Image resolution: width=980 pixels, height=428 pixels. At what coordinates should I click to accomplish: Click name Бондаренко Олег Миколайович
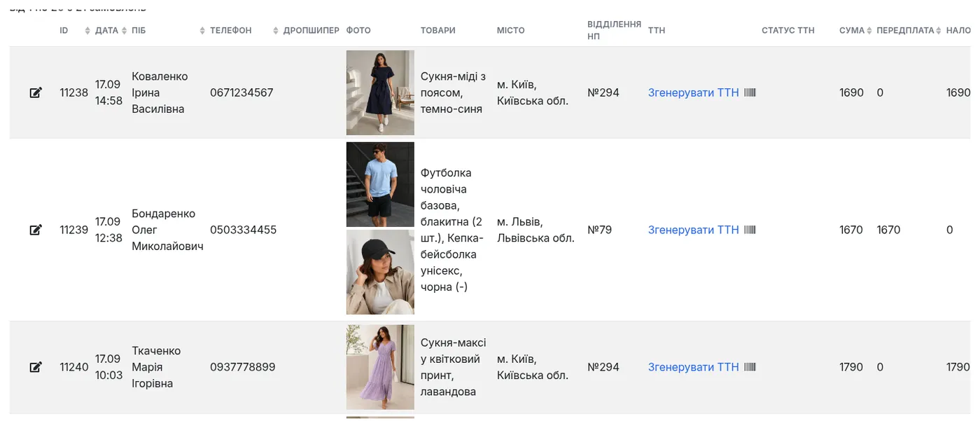pos(167,230)
